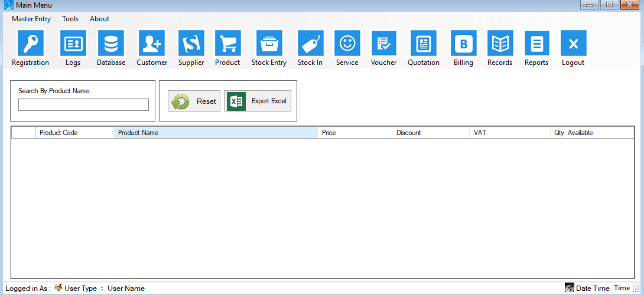Click the User Type status text

click(80, 289)
